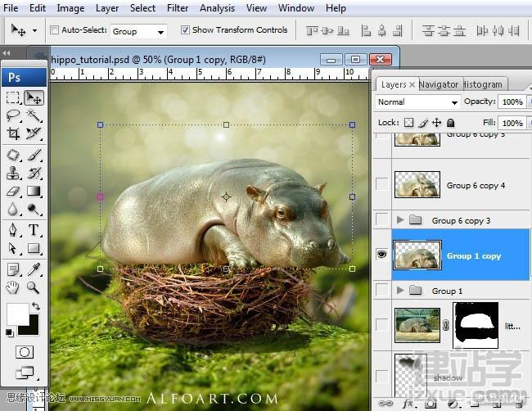The image size is (532, 411).
Task: Select the Type tool
Action: click(34, 230)
